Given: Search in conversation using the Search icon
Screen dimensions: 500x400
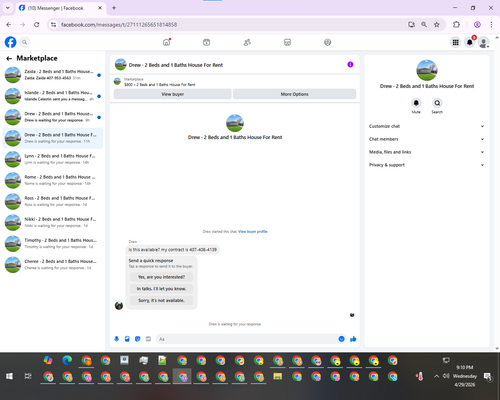Looking at the screenshot, I should pyautogui.click(x=437, y=103).
